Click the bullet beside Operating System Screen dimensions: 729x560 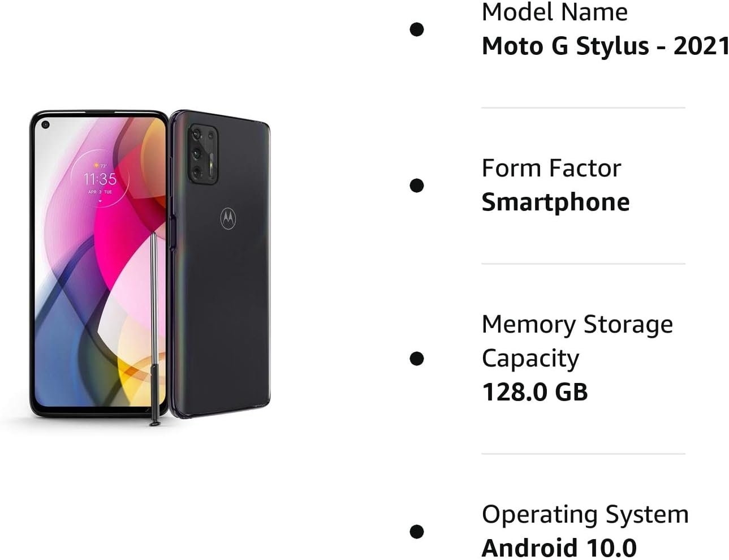(417, 531)
